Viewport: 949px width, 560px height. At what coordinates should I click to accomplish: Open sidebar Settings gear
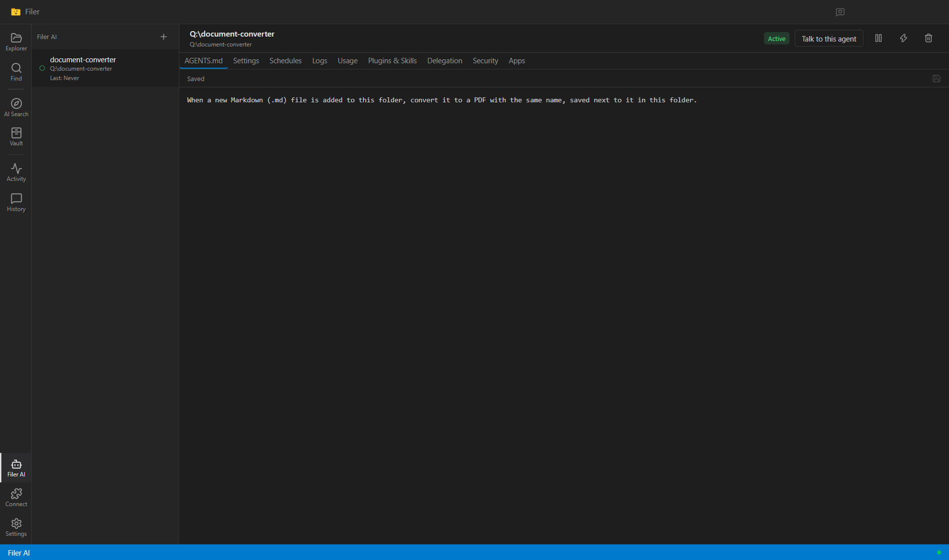coord(16,527)
